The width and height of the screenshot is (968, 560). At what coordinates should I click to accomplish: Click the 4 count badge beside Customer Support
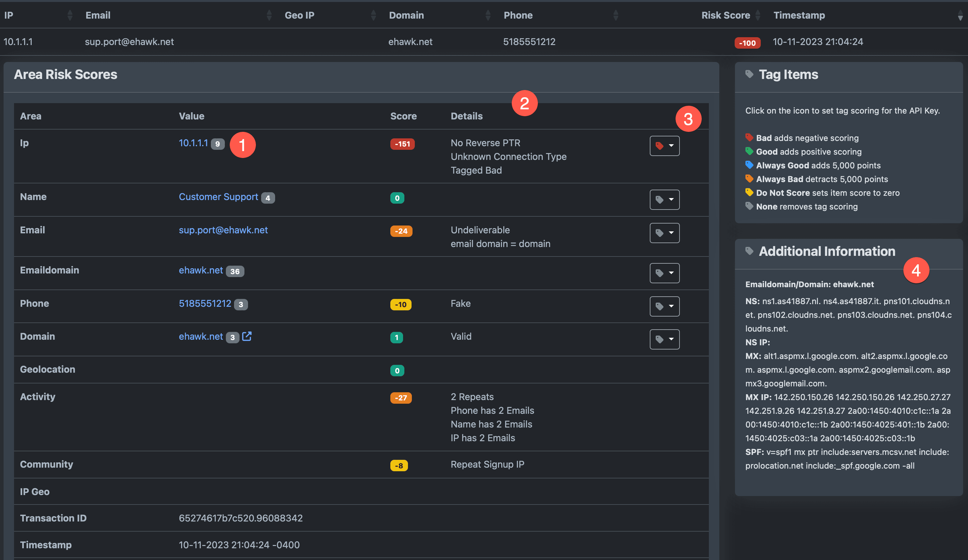[x=268, y=198]
